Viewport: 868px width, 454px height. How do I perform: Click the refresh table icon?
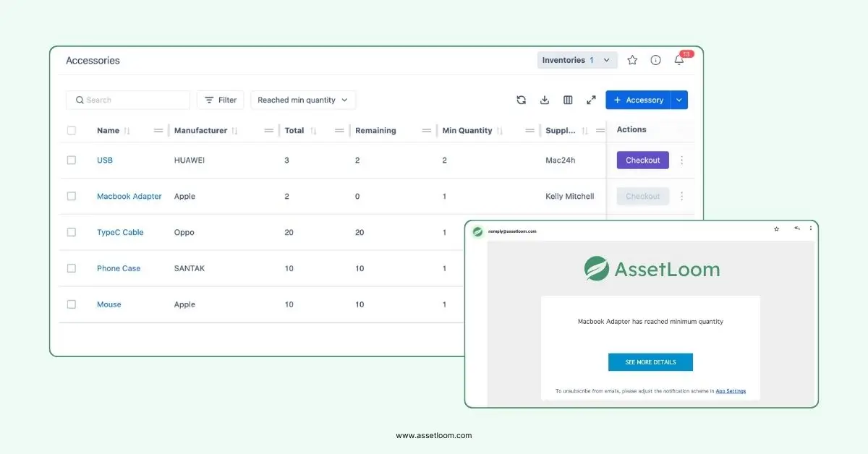(521, 100)
